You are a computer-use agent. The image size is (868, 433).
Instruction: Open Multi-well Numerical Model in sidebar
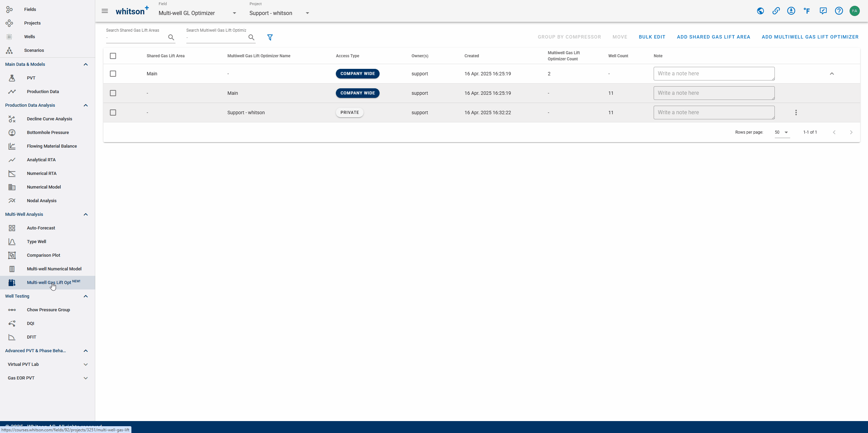47,269
